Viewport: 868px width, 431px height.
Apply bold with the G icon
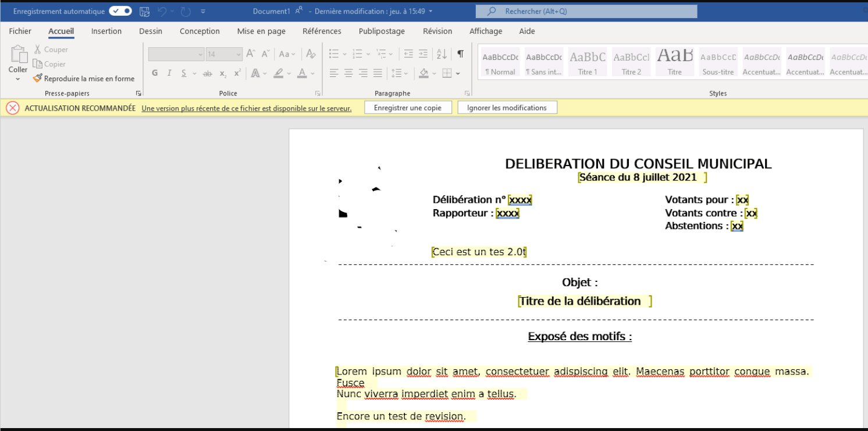coord(155,73)
